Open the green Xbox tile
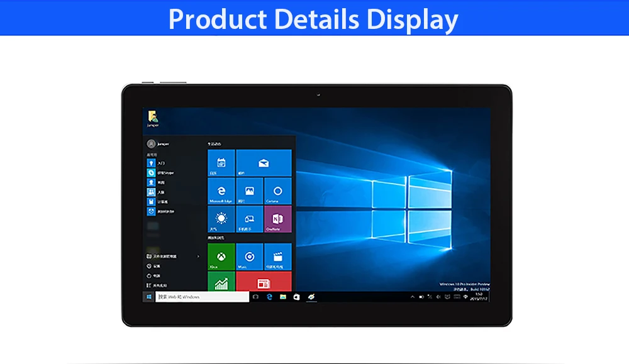This screenshot has height=364, width=629. (221, 256)
